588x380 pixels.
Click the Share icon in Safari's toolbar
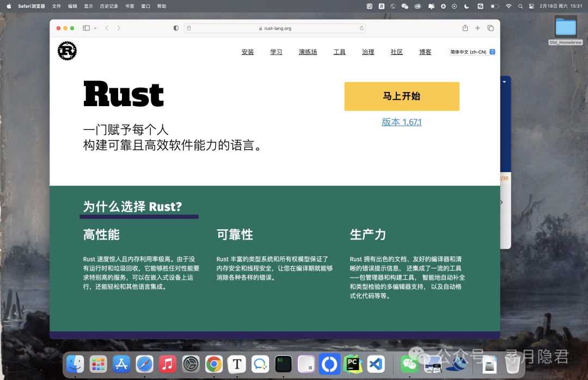click(x=465, y=28)
